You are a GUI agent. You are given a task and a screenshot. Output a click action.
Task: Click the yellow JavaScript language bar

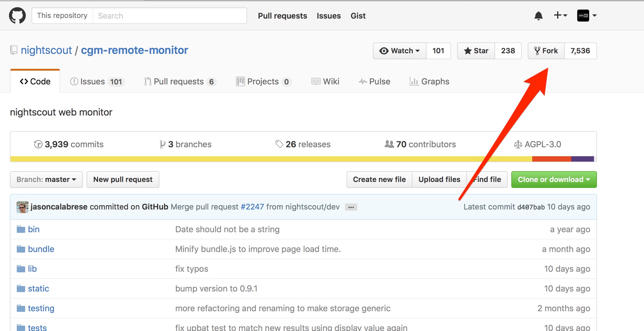coord(271,159)
